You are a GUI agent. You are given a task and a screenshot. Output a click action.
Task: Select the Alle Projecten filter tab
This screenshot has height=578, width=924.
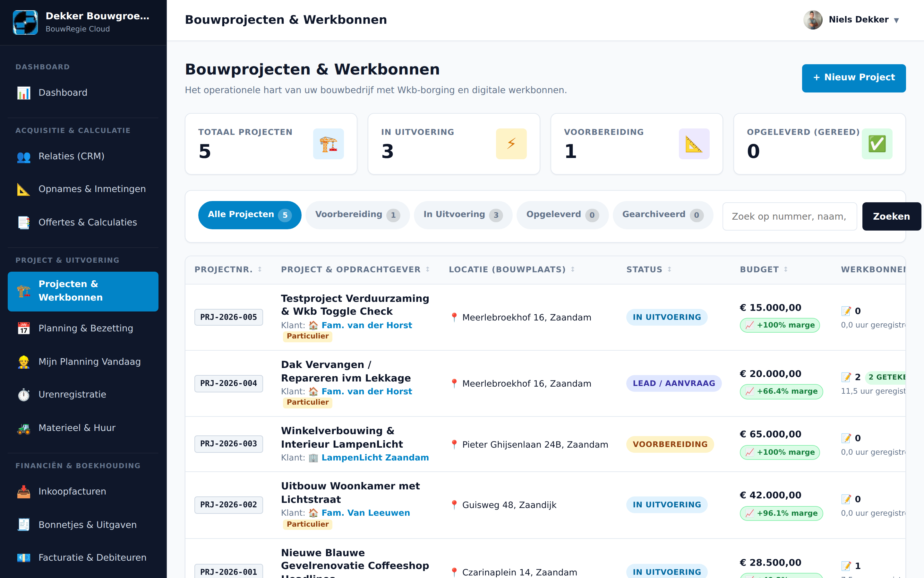point(250,215)
